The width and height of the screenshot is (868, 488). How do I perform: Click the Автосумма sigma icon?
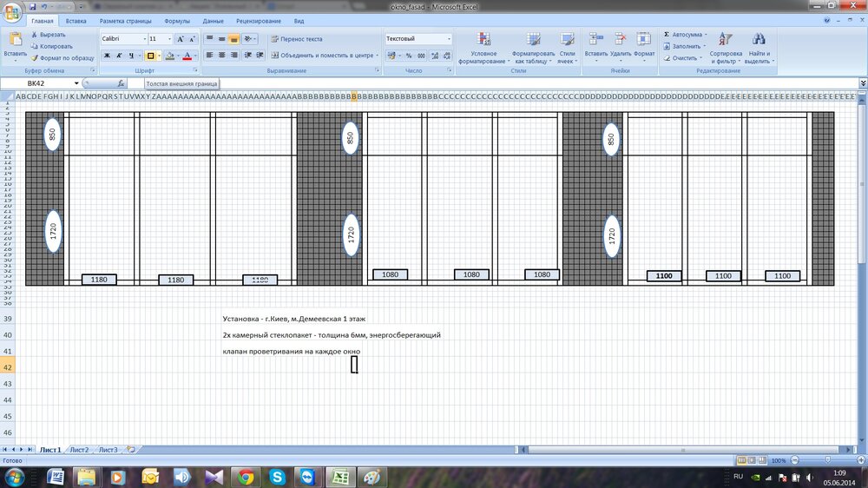[667, 35]
